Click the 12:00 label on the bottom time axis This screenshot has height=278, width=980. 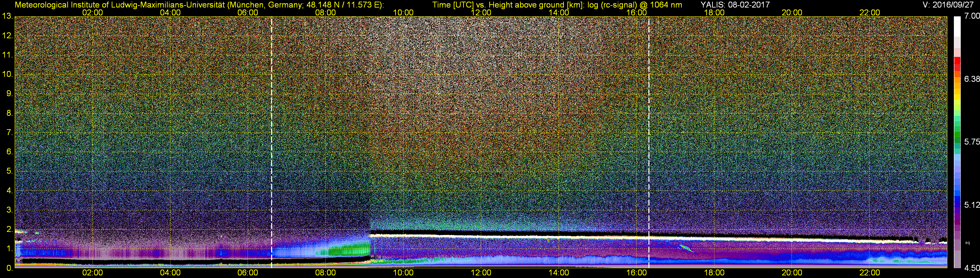click(x=481, y=273)
